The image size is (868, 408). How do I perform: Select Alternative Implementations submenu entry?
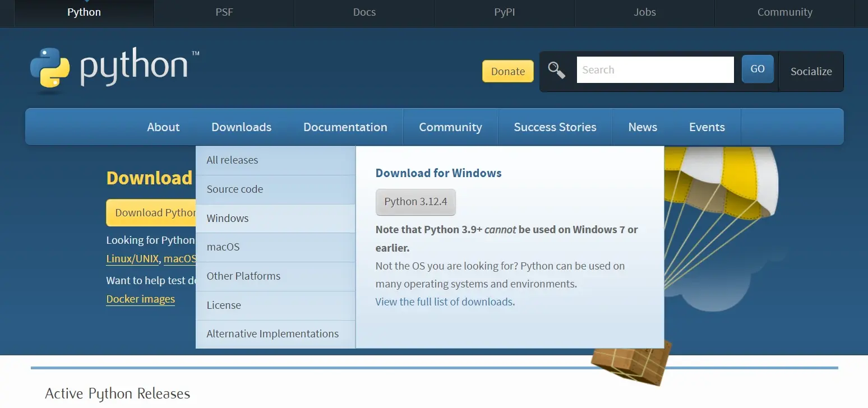pos(275,334)
